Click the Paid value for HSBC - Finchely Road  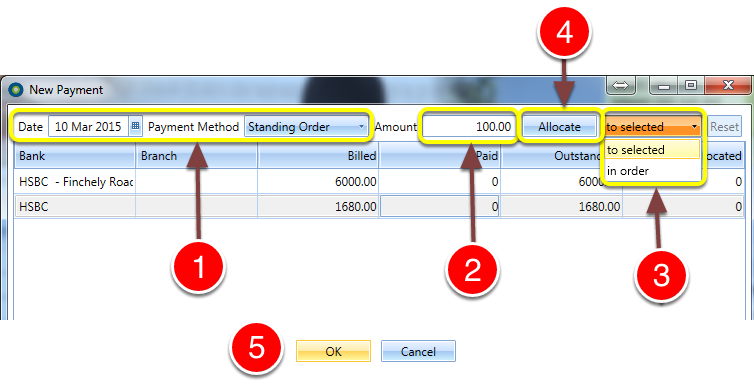(440, 182)
